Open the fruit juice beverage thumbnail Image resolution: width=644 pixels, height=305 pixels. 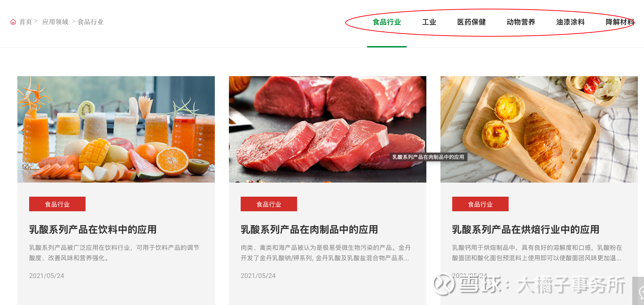coord(116,129)
